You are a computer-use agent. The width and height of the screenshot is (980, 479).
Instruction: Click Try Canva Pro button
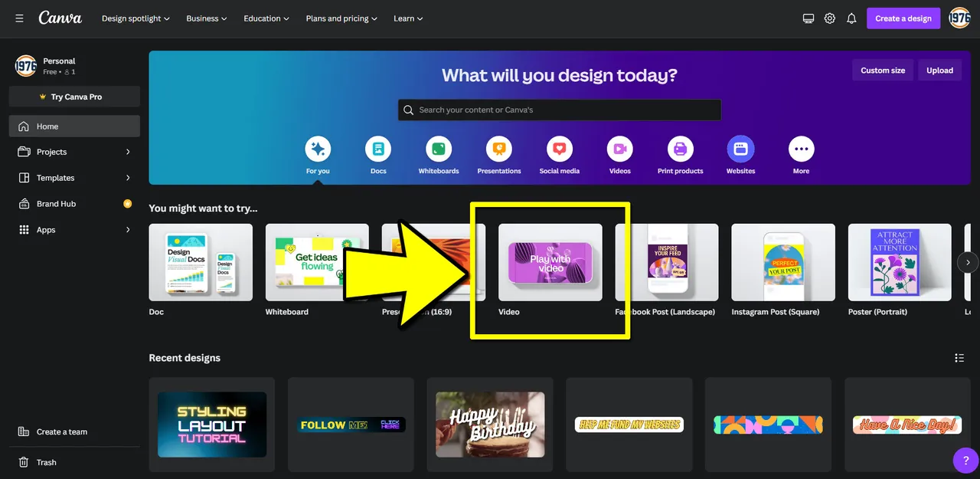coord(74,97)
